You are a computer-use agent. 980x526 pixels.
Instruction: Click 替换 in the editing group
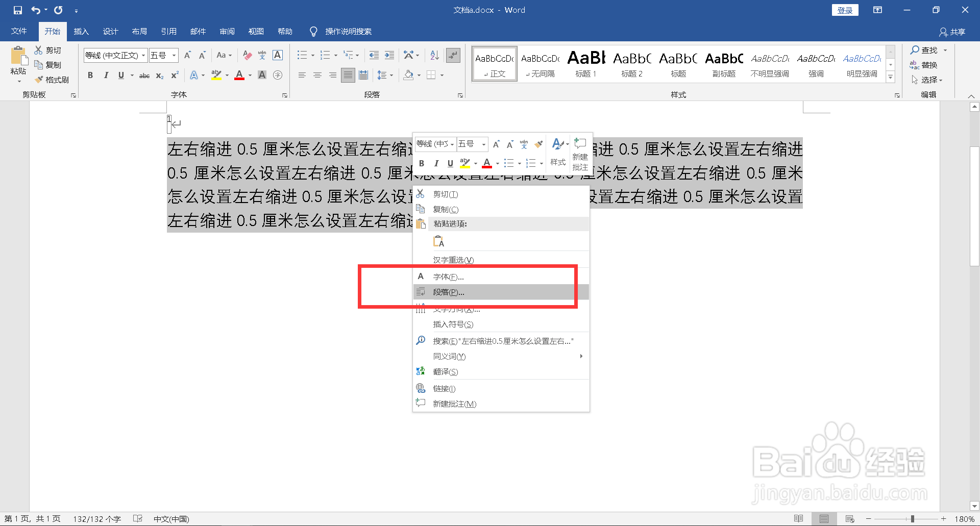point(924,65)
